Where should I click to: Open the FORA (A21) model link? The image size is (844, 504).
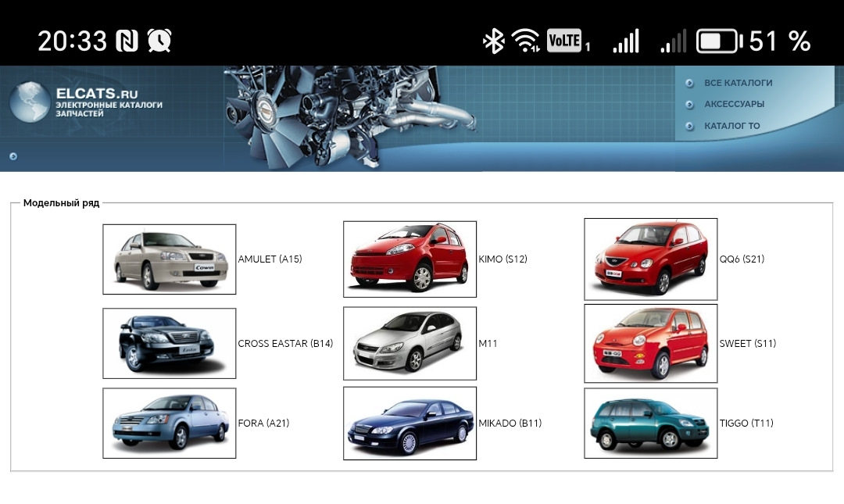(x=263, y=424)
